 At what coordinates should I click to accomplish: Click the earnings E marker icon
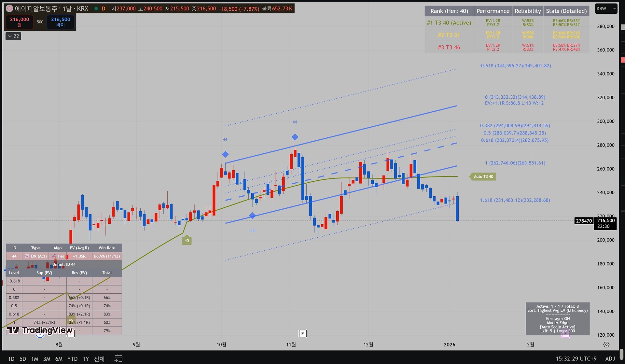pos(302,333)
